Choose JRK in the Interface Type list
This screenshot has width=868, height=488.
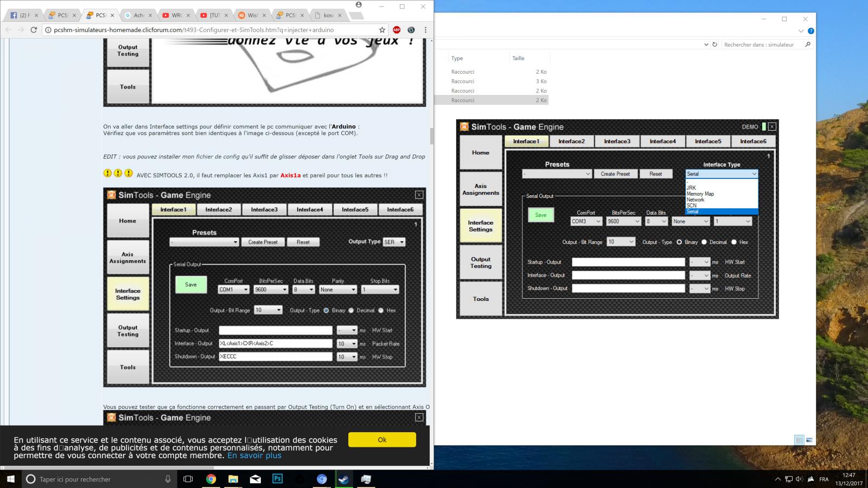(722, 188)
